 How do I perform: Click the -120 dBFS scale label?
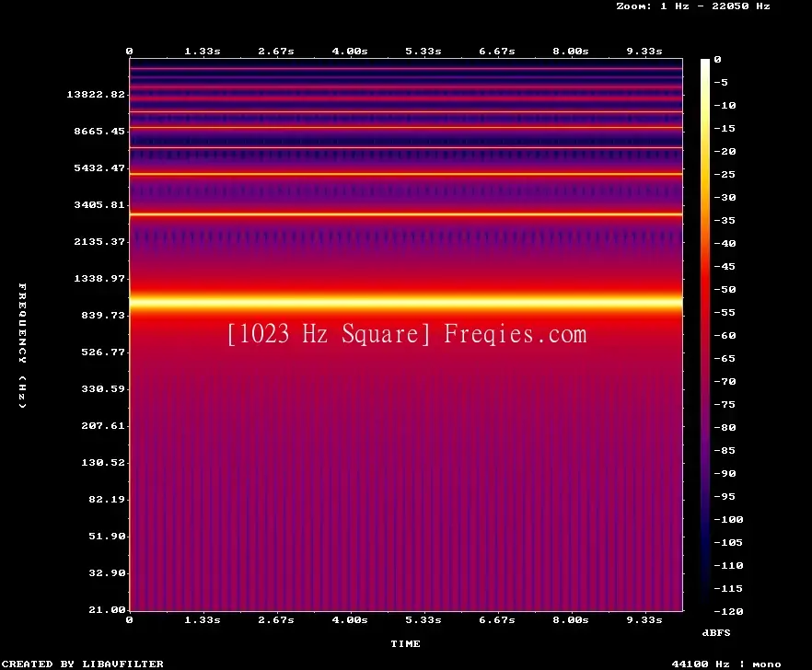click(728, 611)
